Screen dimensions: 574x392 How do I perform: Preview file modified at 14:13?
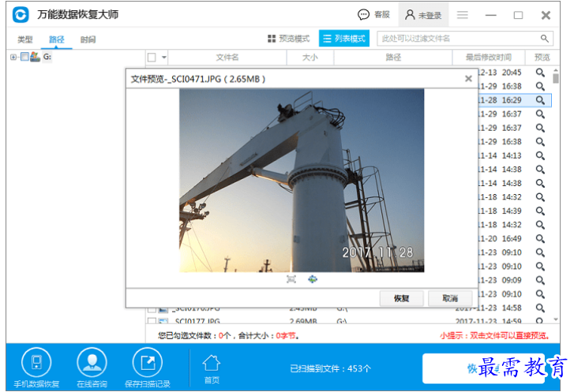pos(540,156)
